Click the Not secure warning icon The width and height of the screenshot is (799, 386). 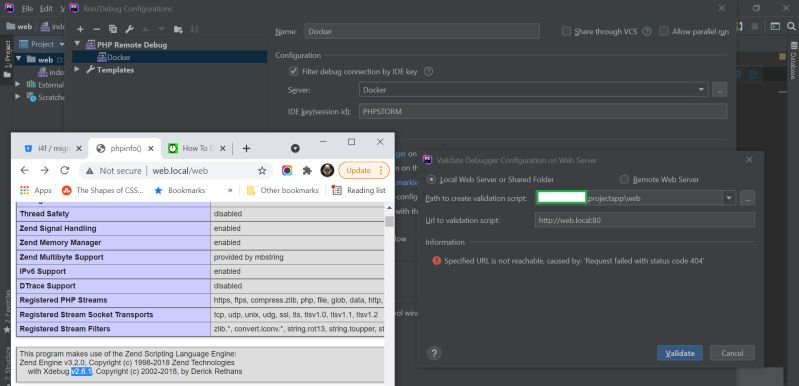tap(90, 171)
